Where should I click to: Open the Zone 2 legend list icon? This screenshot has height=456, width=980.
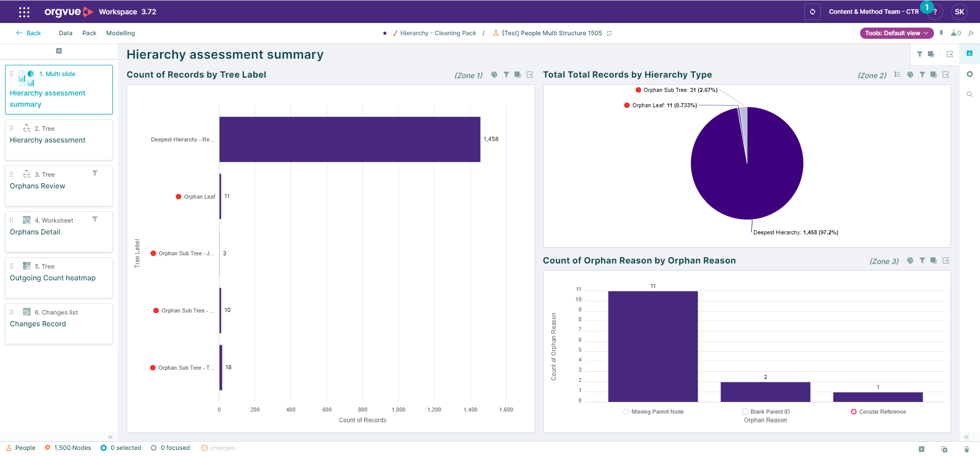(897, 75)
